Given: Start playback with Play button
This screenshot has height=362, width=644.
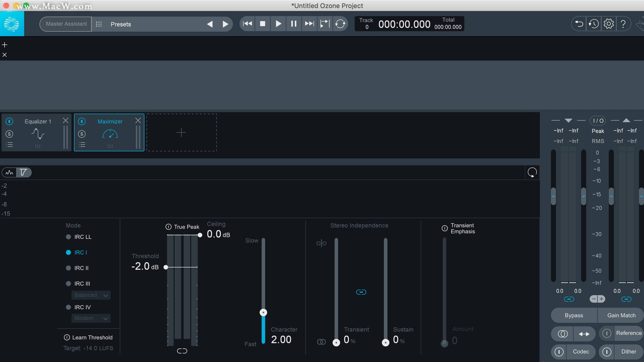Looking at the screenshot, I should [278, 24].
